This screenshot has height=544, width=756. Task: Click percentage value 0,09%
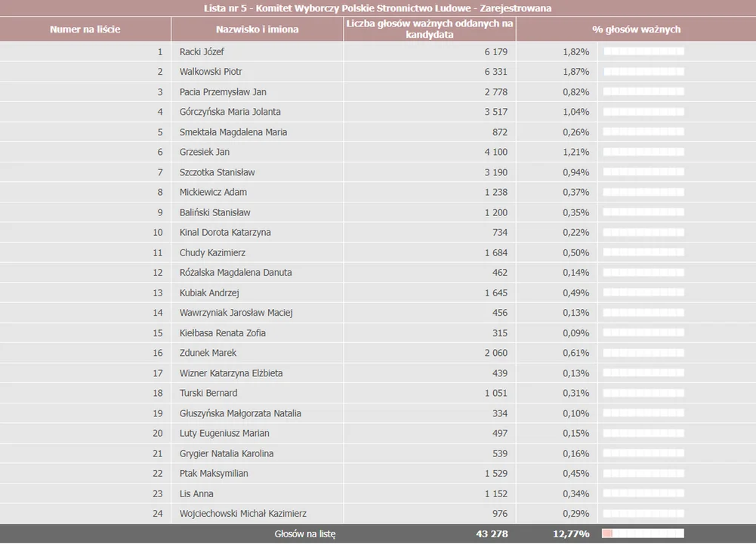[x=575, y=332]
